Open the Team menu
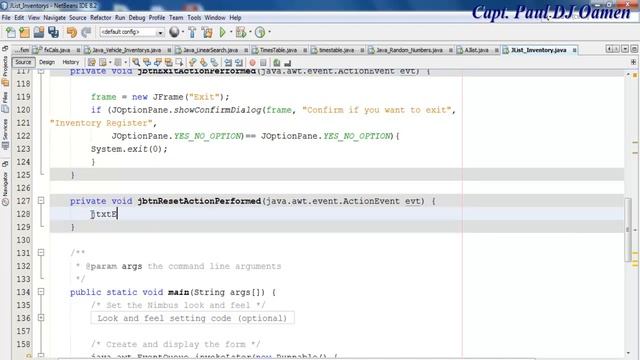 [x=176, y=18]
